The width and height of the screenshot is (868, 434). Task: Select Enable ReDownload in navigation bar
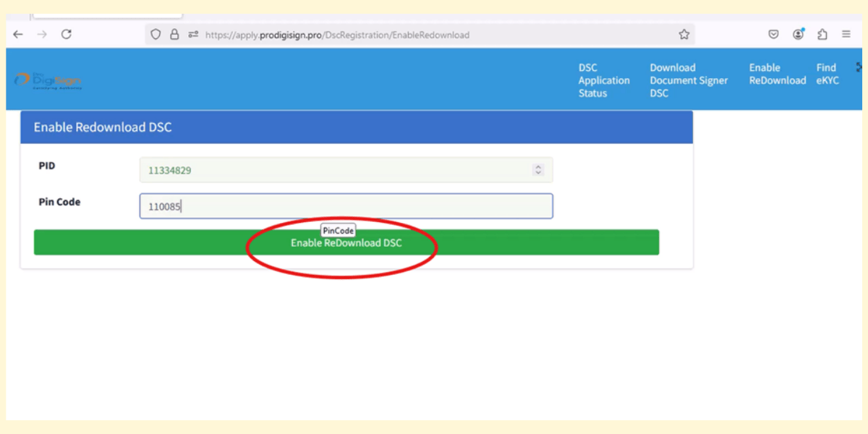pos(777,74)
